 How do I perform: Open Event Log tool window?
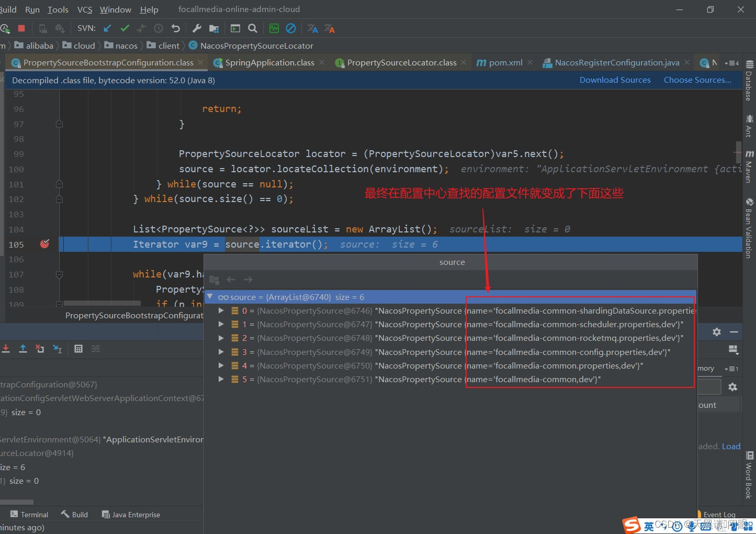click(716, 515)
